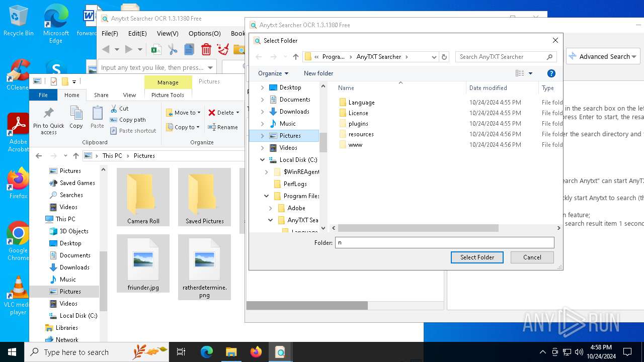
Task: Click the Folder name input field
Action: [x=445, y=242]
